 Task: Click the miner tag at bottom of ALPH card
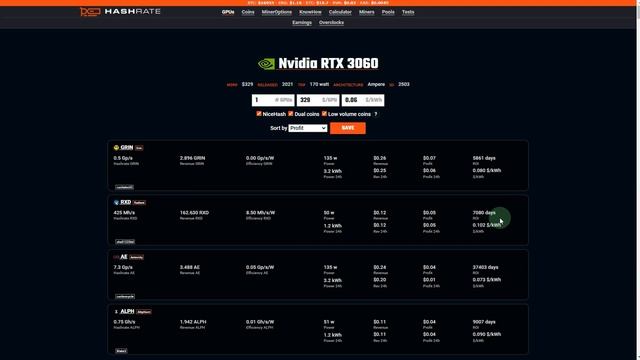[x=121, y=351]
